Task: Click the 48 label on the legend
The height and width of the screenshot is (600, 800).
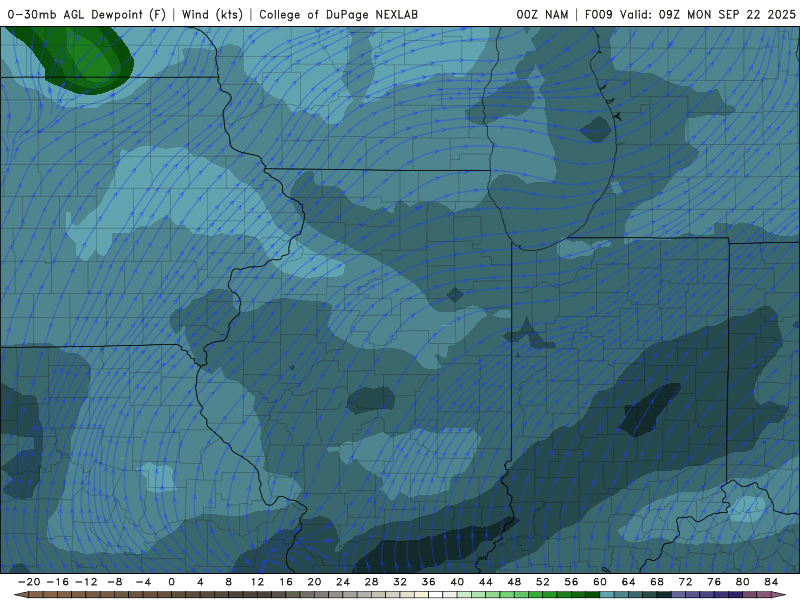Action: (514, 582)
